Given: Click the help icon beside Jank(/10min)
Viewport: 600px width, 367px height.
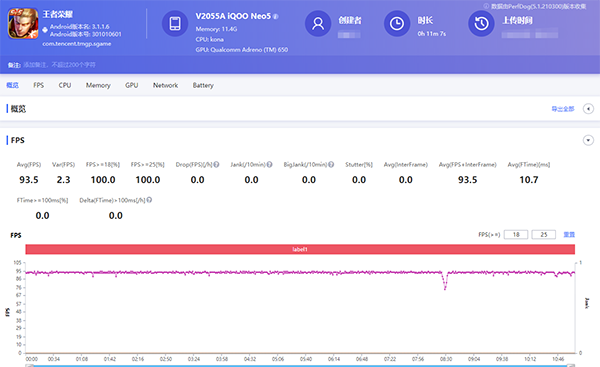Looking at the screenshot, I should coord(269,165).
